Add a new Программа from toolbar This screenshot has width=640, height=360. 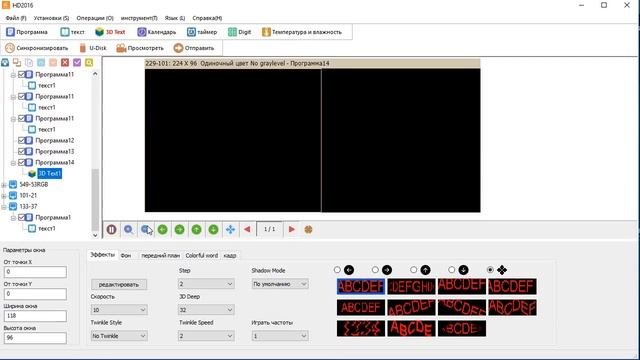(27, 32)
